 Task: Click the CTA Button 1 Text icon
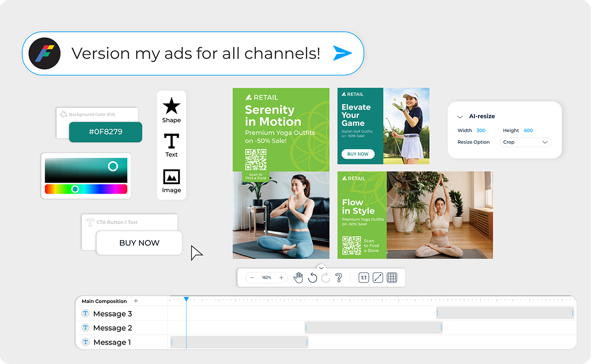tap(90, 222)
